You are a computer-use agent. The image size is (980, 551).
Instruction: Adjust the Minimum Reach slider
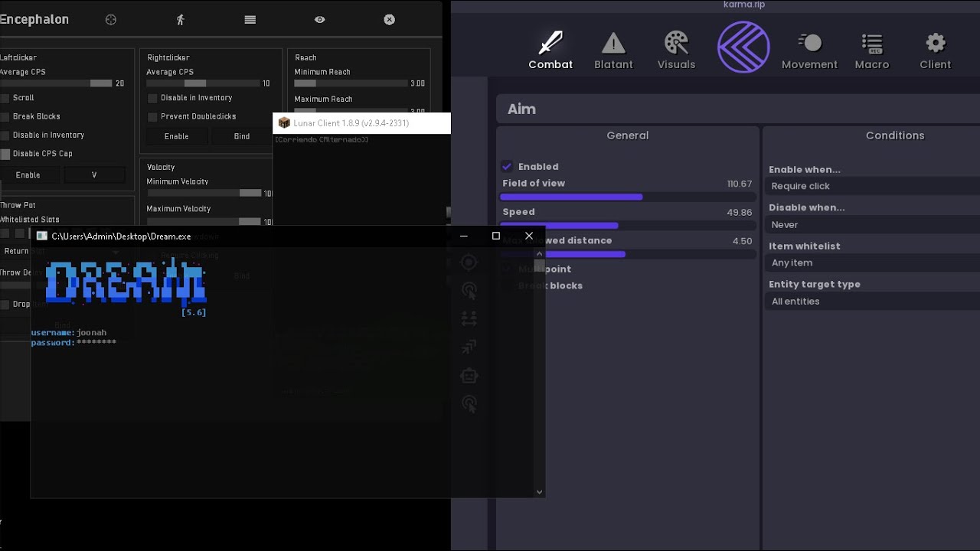[350, 83]
